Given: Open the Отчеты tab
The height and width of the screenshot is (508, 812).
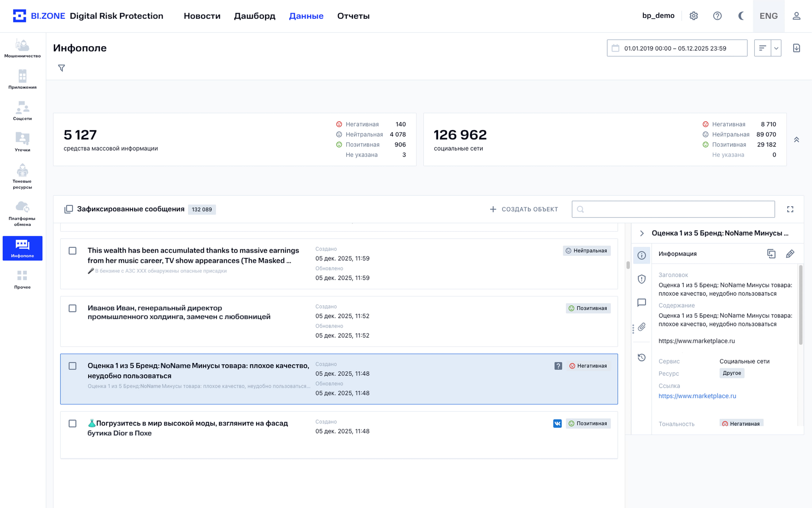Looking at the screenshot, I should point(353,16).
